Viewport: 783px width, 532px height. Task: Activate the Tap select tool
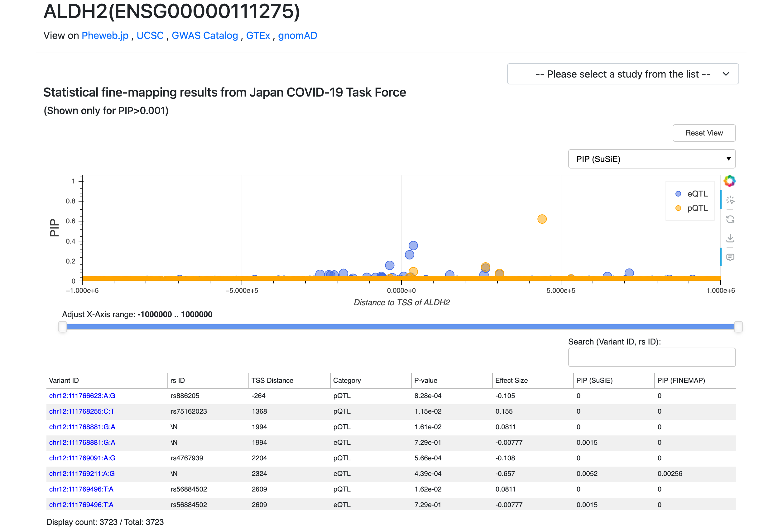(x=730, y=200)
